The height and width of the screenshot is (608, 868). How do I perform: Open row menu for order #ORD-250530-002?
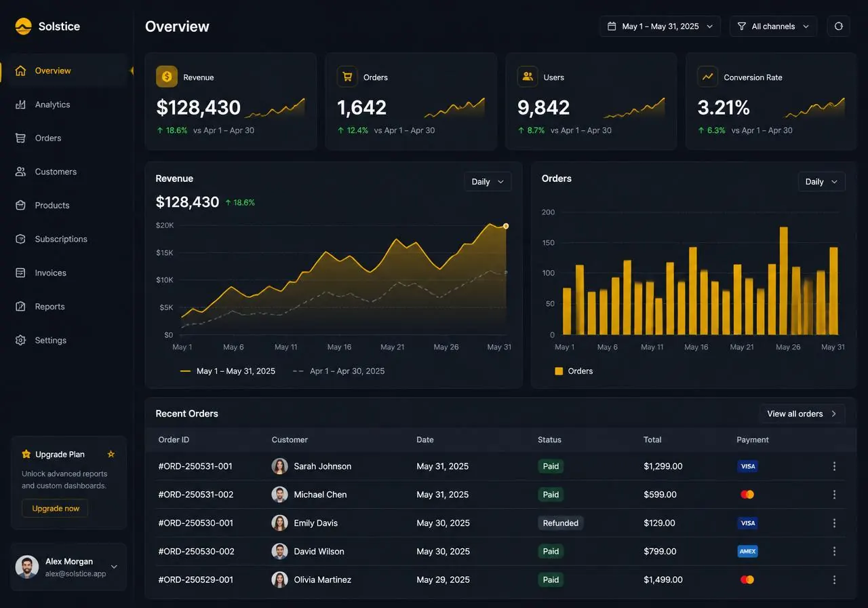pos(834,552)
